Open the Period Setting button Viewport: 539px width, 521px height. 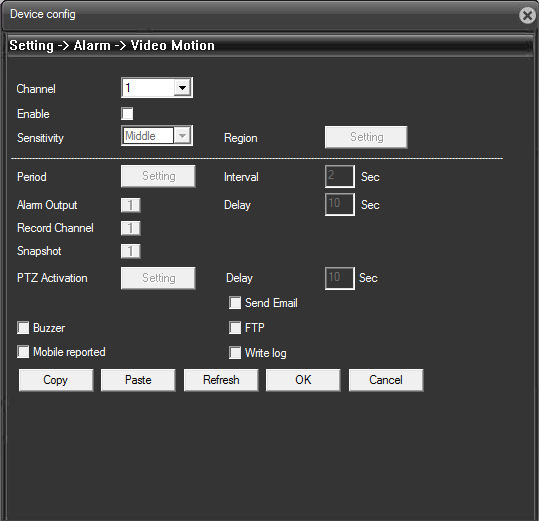[158, 176]
